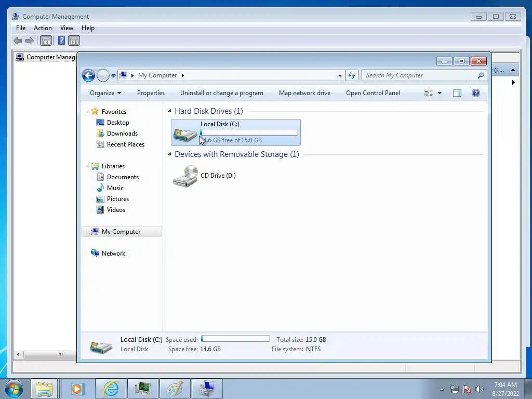The width and height of the screenshot is (532, 399).
Task: Show hidden tray icons arrow
Action: (x=442, y=389)
